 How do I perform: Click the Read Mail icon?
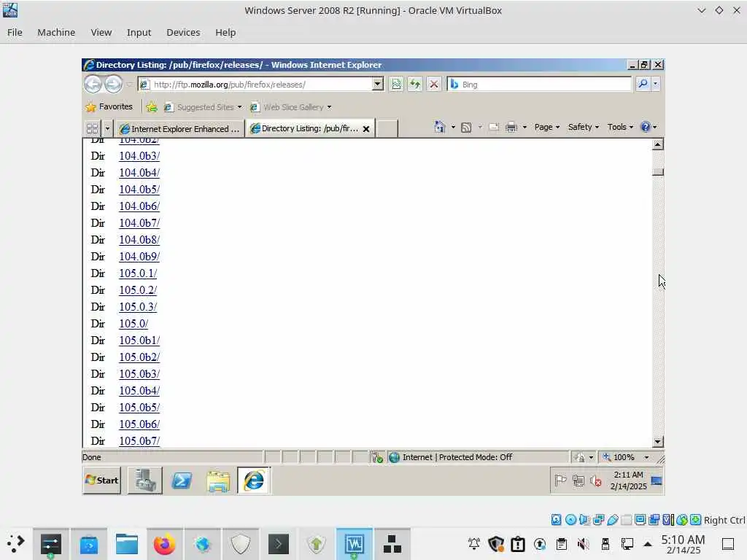point(494,127)
